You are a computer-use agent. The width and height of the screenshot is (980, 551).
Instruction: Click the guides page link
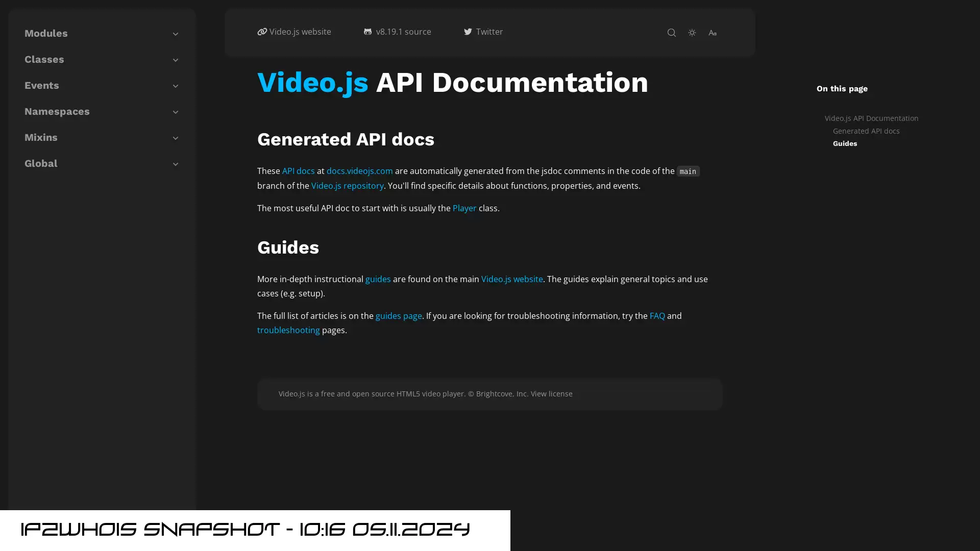pyautogui.click(x=398, y=315)
